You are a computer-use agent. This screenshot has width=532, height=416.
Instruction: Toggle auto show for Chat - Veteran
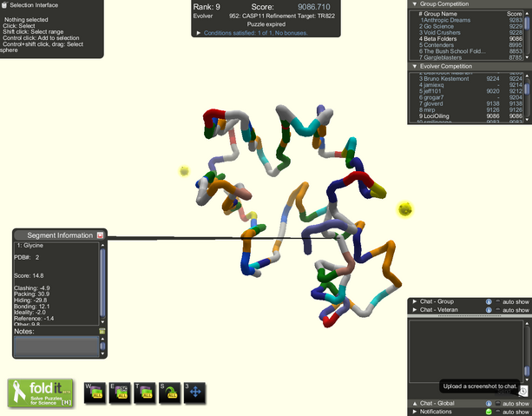[x=498, y=310]
